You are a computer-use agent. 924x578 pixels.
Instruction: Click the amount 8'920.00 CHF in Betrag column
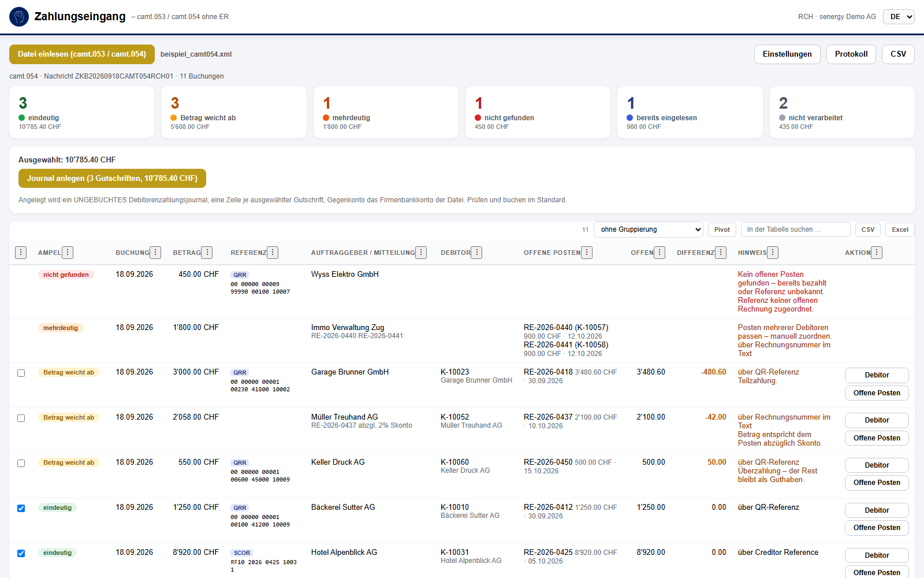click(196, 553)
